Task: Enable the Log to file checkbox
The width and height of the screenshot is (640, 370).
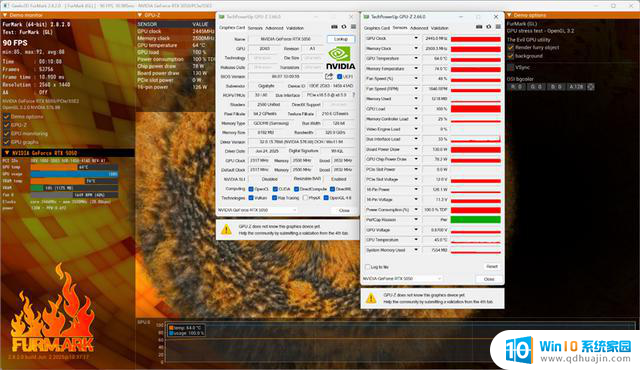Action: click(x=368, y=267)
